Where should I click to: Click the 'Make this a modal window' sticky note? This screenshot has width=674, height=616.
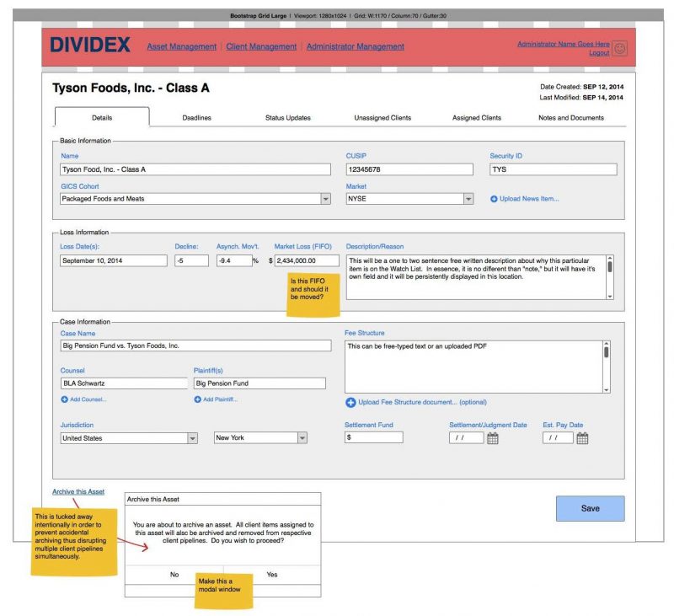[x=223, y=590]
